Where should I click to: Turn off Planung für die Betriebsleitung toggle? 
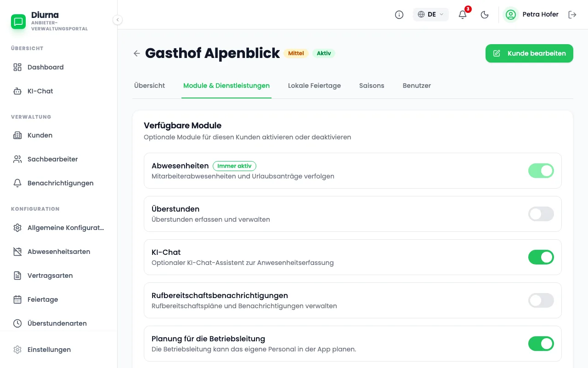(x=541, y=344)
